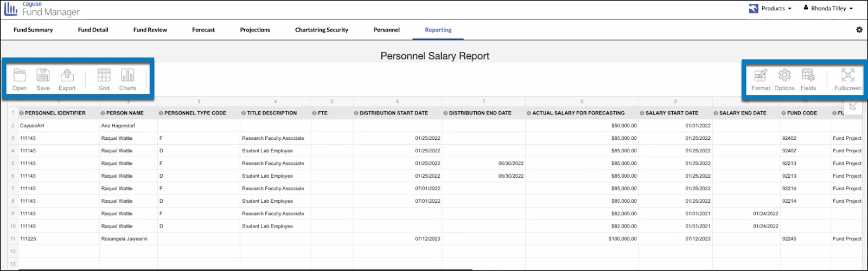Select 06/30/2022 end date in row 5

click(x=483, y=163)
